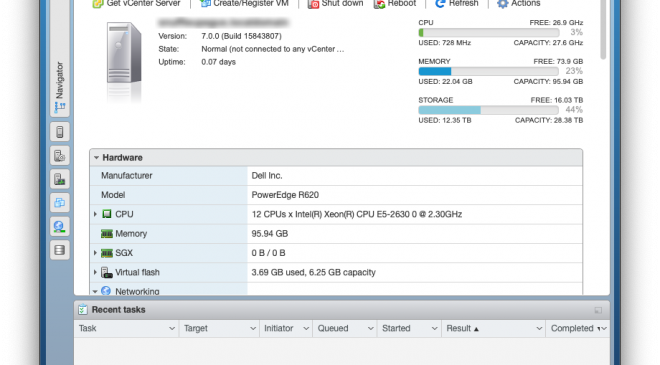This screenshot has width=660, height=365.
Task: Click the CPU usage bar
Action: click(x=489, y=32)
